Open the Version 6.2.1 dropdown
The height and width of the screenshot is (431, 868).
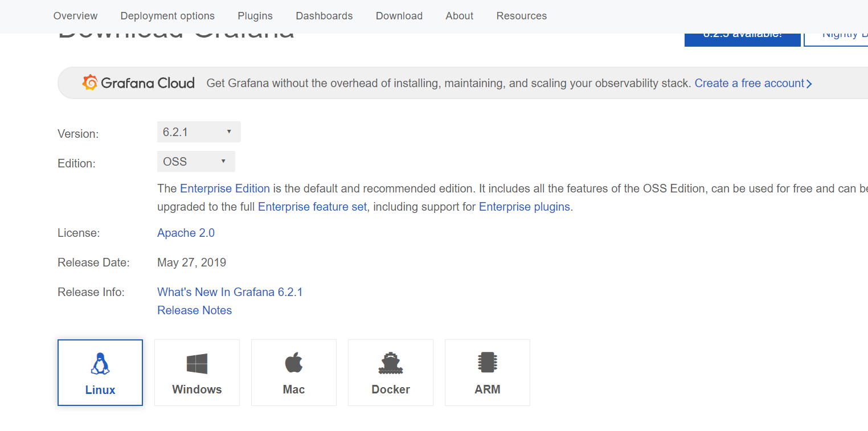tap(199, 132)
